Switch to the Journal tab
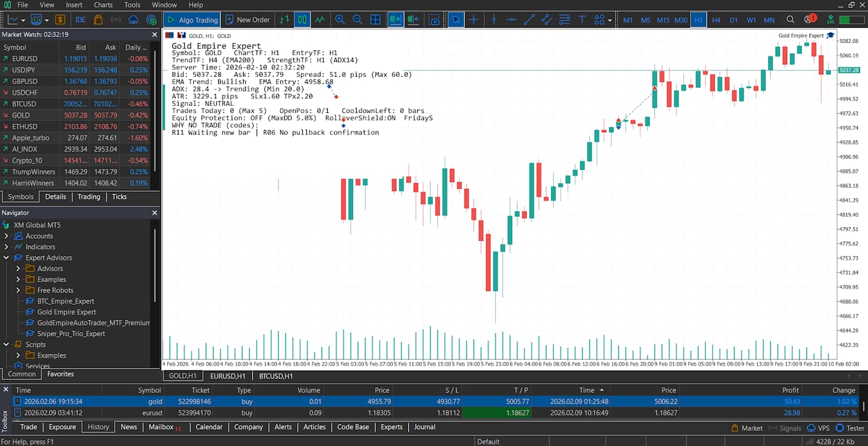This screenshot has height=446, width=868. [424, 427]
